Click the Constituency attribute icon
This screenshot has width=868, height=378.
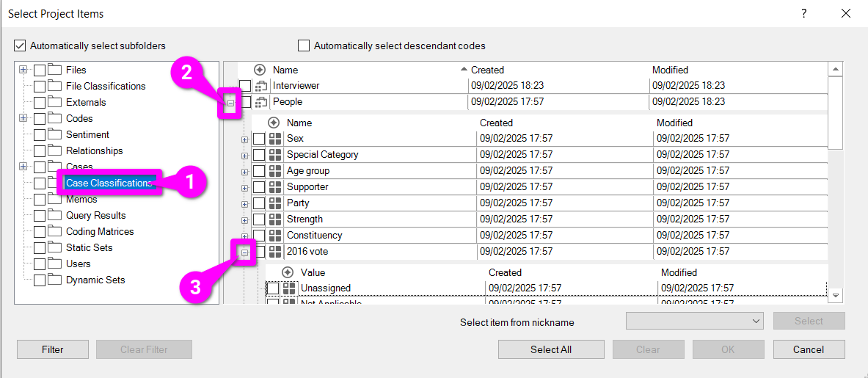click(275, 236)
